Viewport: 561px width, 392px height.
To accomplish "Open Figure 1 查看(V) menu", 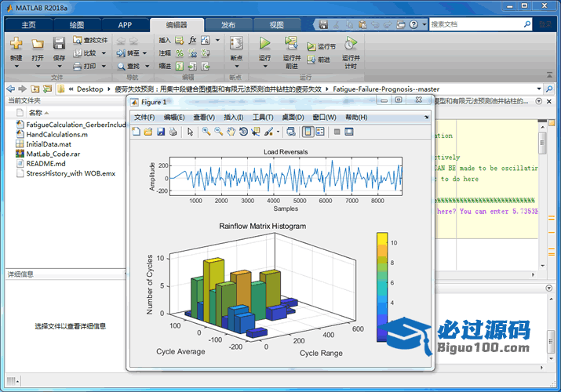I will coord(204,117).
